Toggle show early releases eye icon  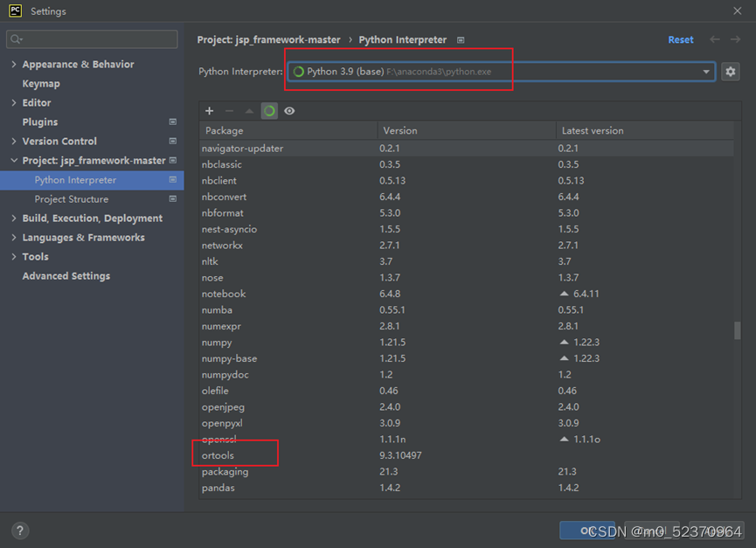289,111
